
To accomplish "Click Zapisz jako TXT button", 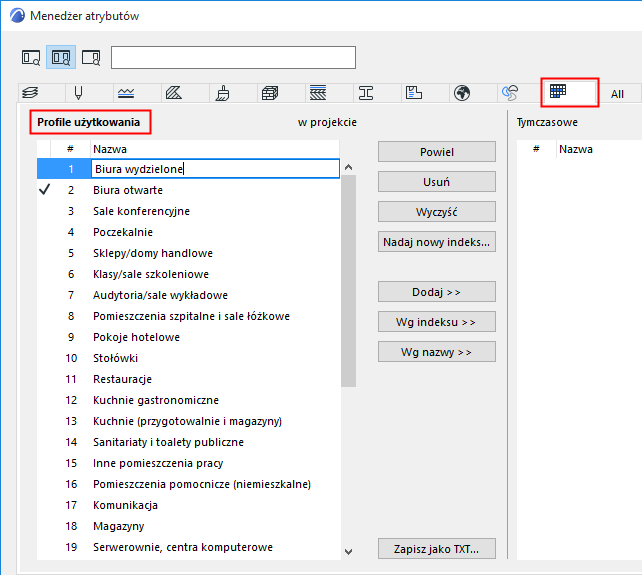I will [437, 549].
